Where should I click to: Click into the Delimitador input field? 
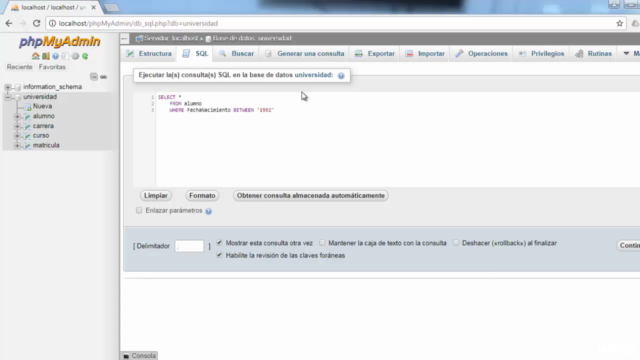pos(189,246)
